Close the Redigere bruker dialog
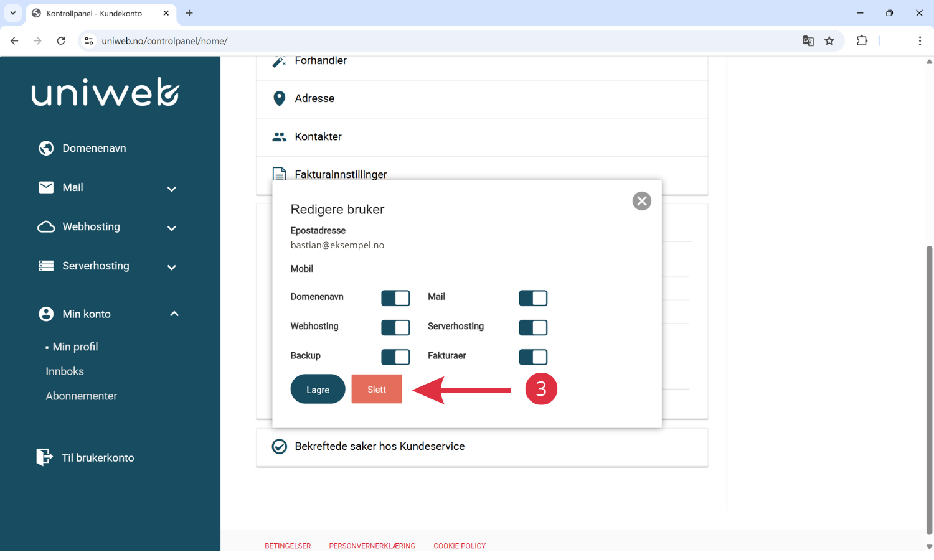Screen dimensions: 934x560 click(641, 201)
